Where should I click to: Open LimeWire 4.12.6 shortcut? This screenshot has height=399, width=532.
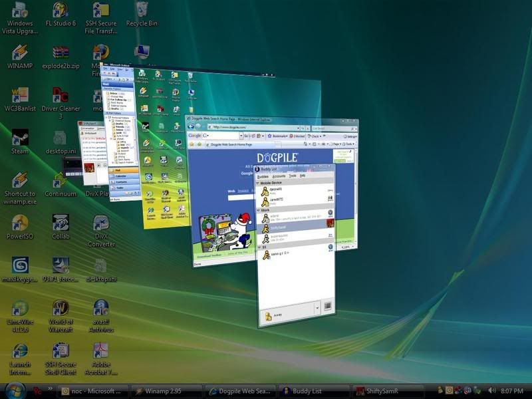[x=20, y=317]
